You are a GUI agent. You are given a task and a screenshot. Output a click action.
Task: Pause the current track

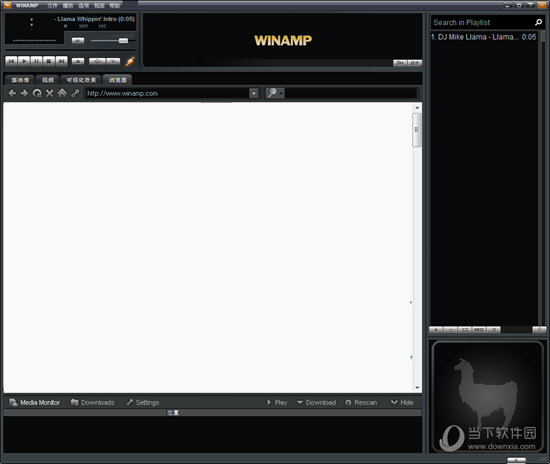click(36, 61)
